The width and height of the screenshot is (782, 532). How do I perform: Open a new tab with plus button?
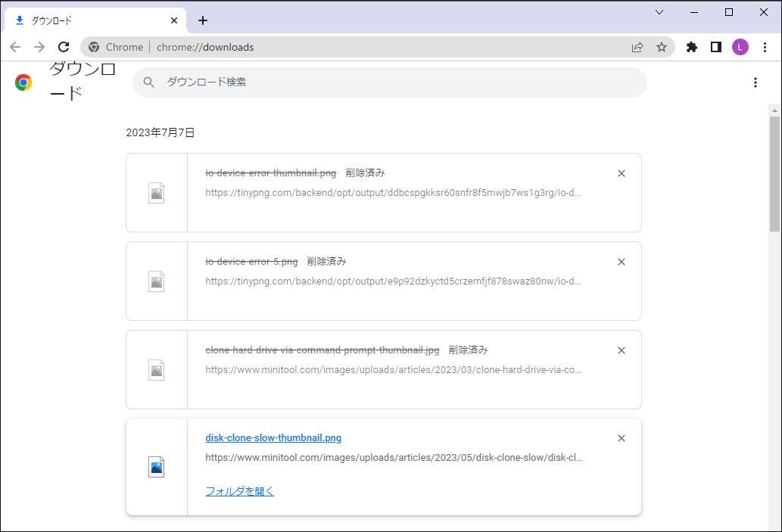coord(202,20)
